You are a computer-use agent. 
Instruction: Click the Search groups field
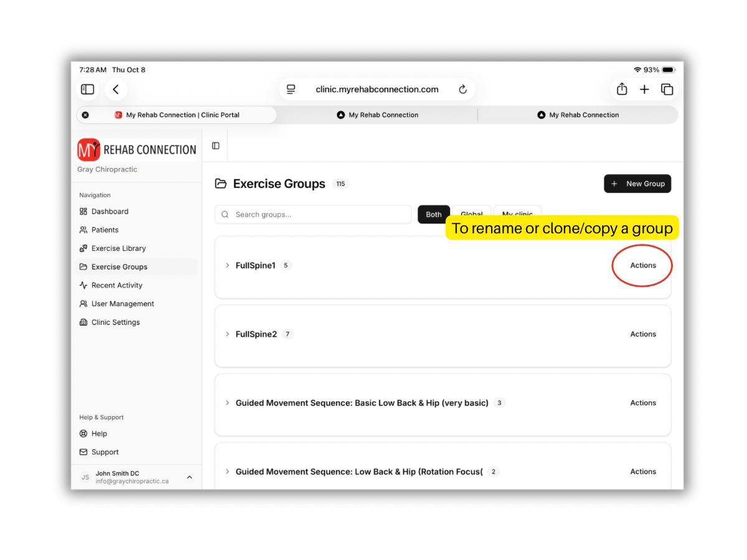tap(313, 215)
